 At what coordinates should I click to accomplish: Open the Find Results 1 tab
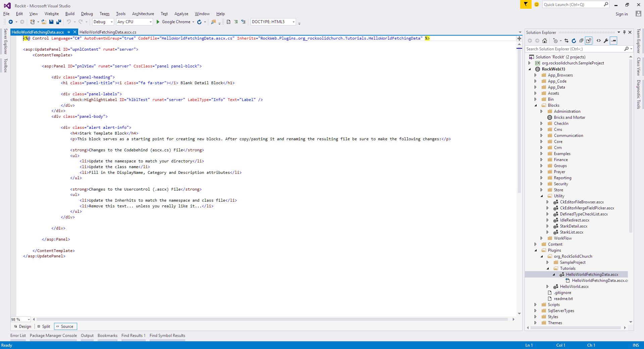[134, 336]
